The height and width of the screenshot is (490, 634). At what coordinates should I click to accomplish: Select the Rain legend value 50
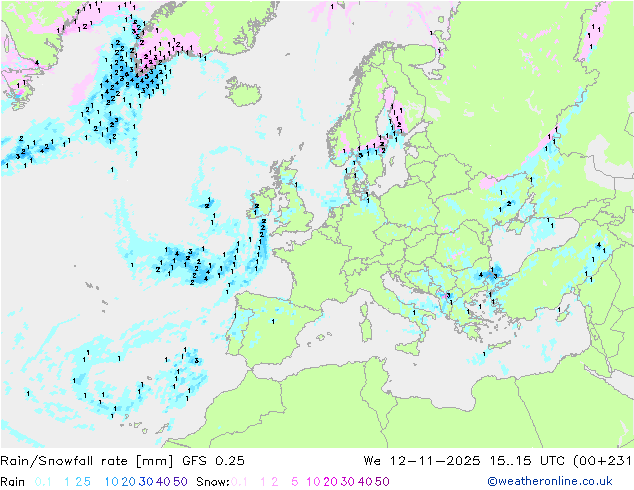(x=180, y=482)
